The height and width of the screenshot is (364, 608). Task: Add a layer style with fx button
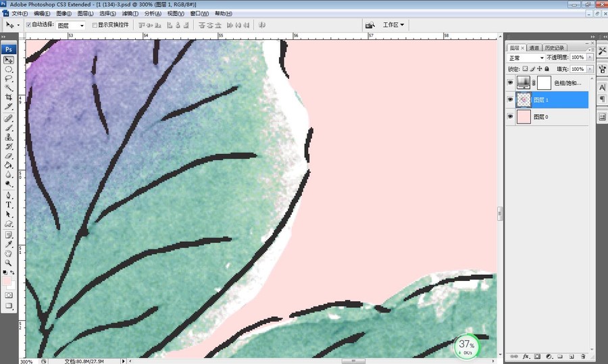coord(526,357)
